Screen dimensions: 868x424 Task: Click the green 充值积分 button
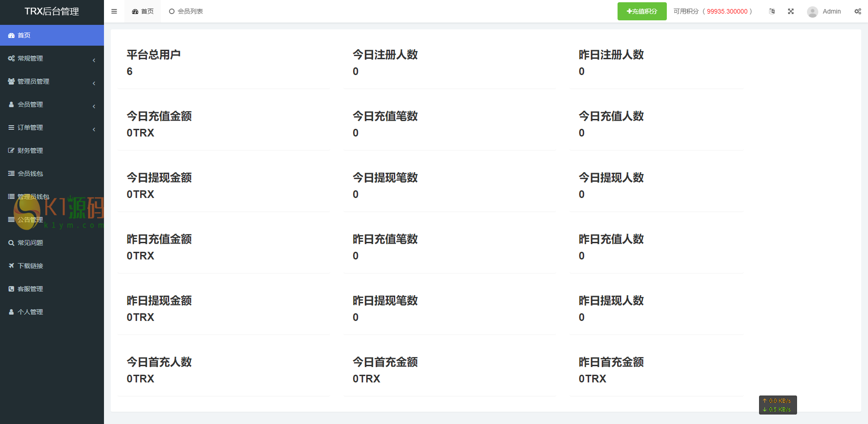[x=642, y=11]
